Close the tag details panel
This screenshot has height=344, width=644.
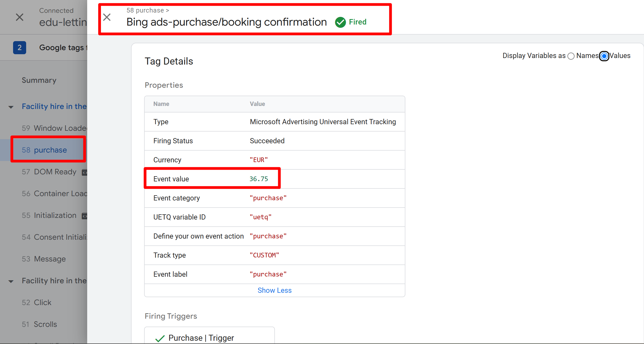tap(107, 17)
